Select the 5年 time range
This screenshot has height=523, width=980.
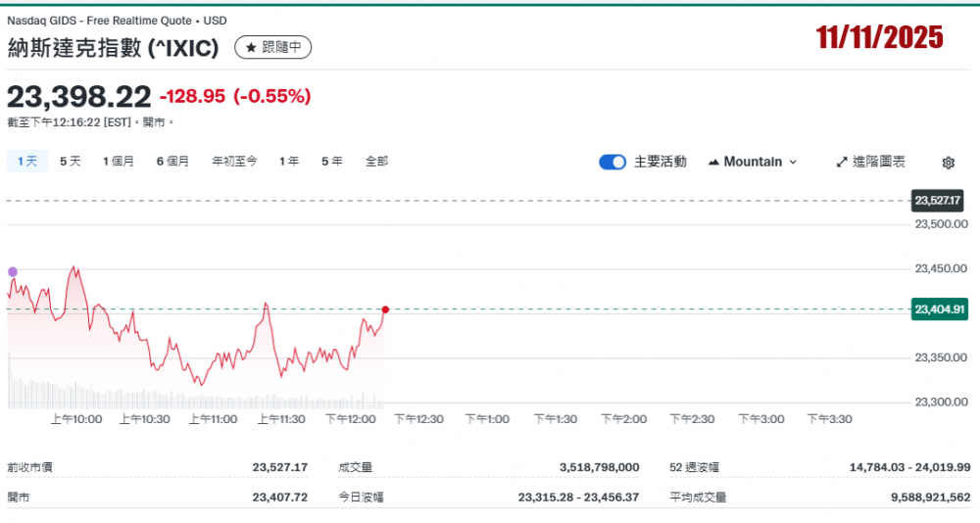pos(332,161)
